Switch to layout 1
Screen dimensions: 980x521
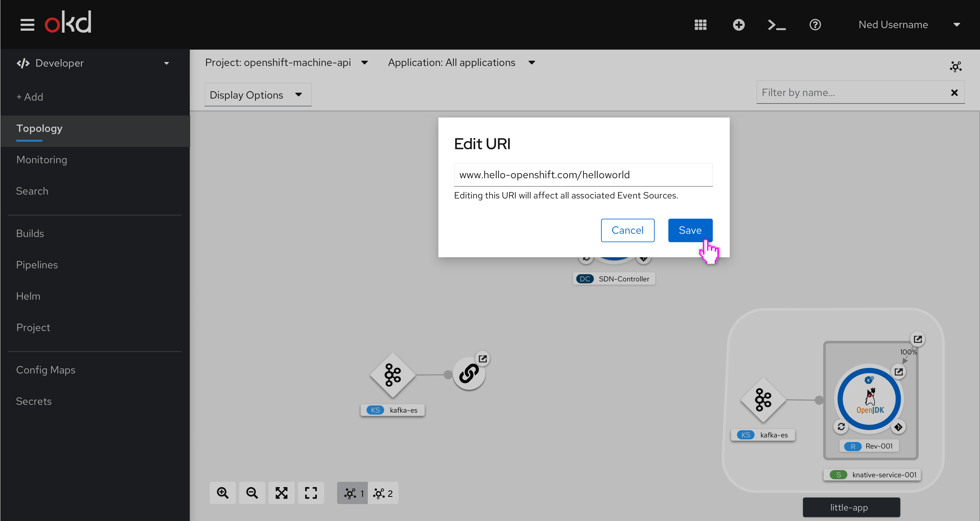point(353,493)
